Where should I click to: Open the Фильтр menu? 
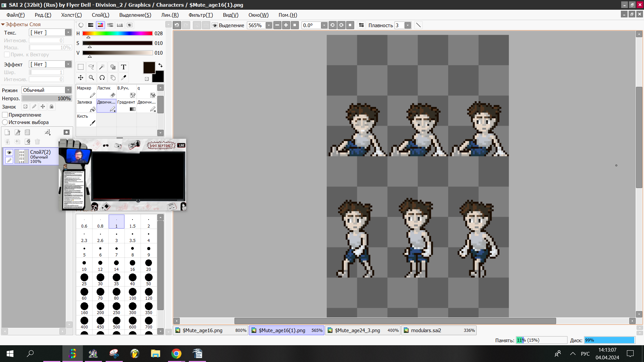point(200,15)
